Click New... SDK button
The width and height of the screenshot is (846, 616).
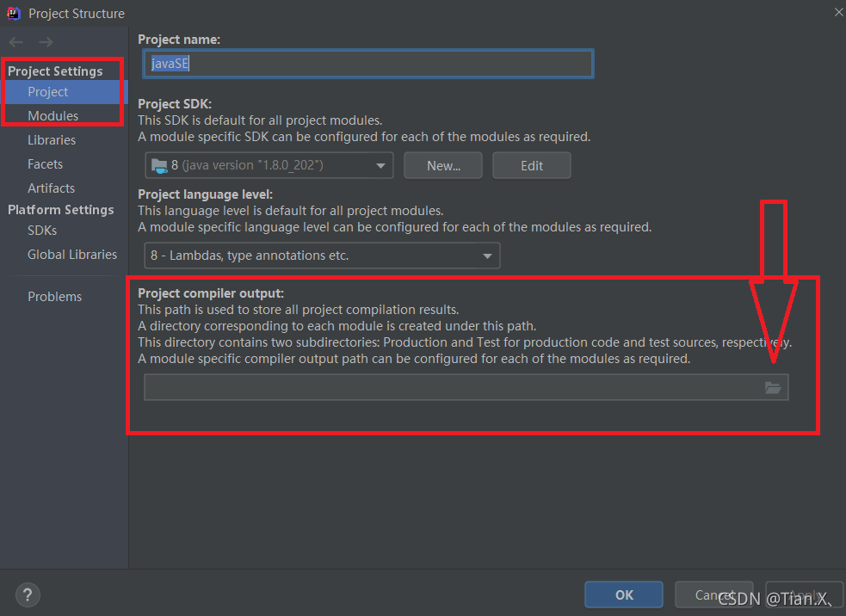[443, 165]
